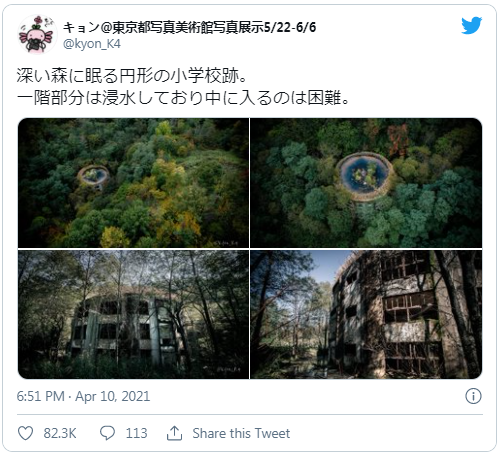Click the second tweet line about 浸水
This screenshot has height=455, width=500.
click(183, 98)
